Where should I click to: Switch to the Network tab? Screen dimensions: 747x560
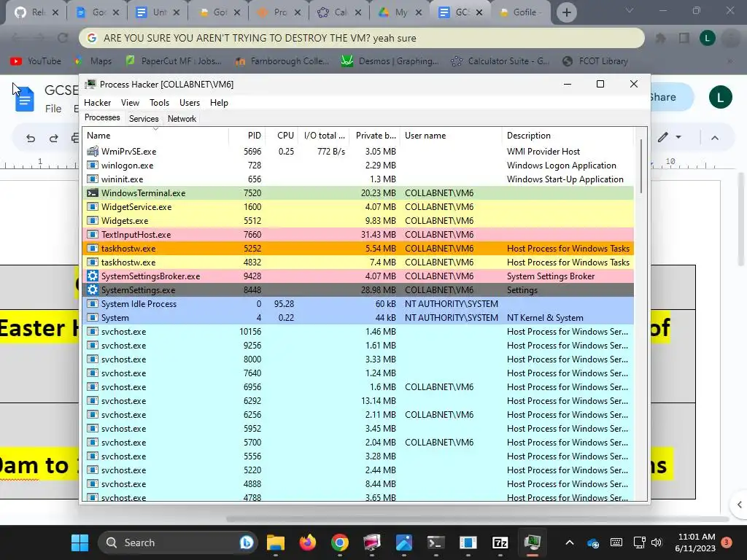coord(182,119)
